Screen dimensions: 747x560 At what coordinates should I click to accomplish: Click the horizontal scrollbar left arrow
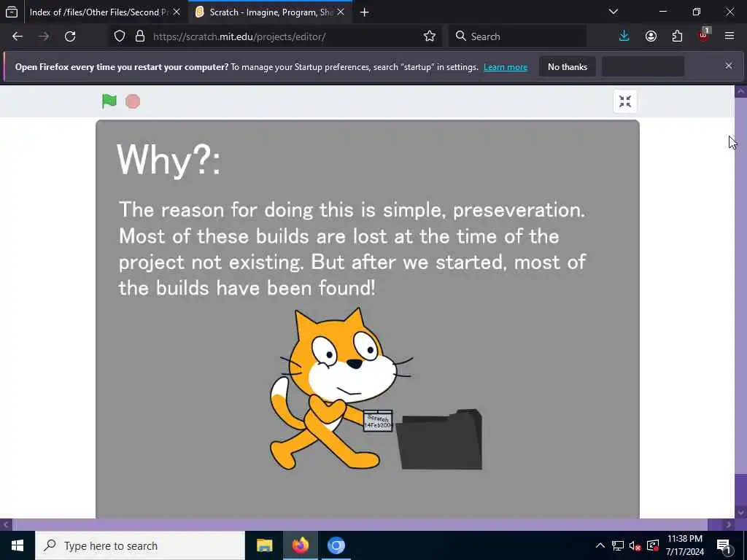(x=6, y=525)
